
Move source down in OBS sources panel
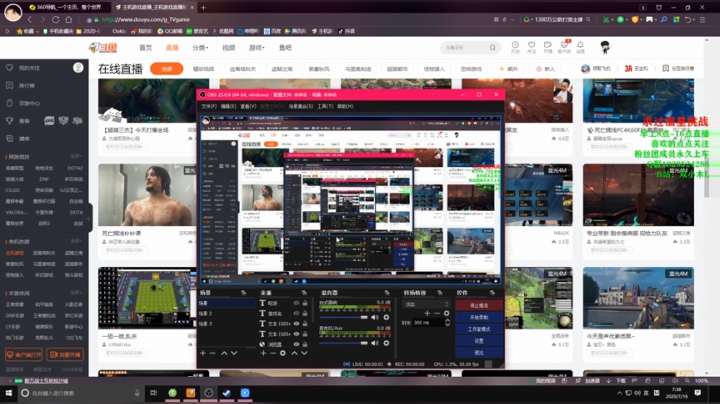304,353
